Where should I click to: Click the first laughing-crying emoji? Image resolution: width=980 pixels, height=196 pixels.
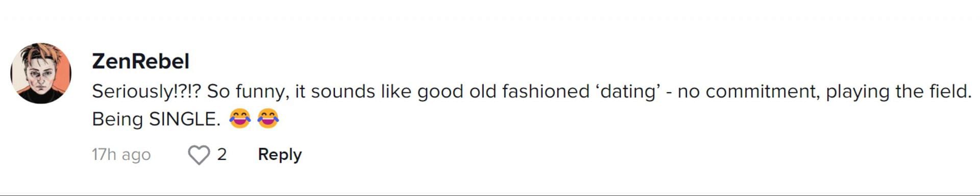[240, 118]
